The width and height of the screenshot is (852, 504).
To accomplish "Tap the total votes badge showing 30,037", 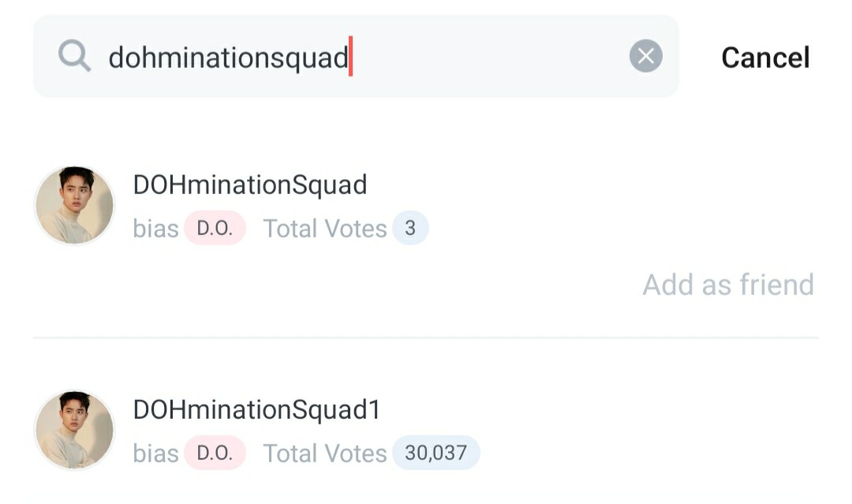I will click(435, 453).
